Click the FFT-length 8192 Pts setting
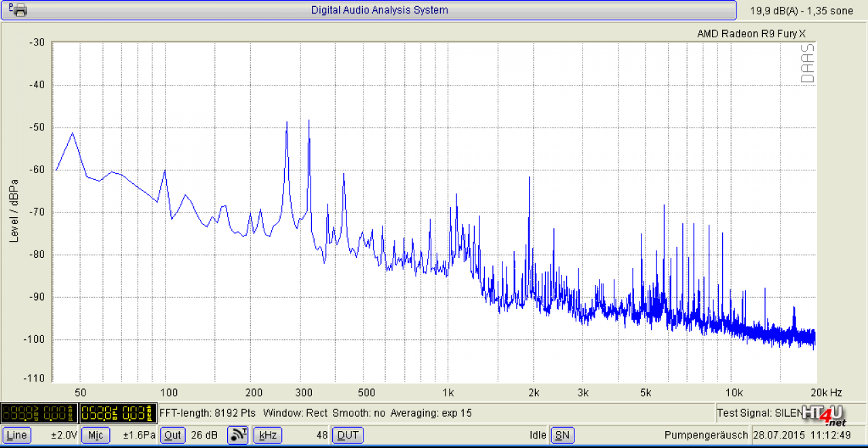This screenshot has width=868, height=448. coord(208,413)
